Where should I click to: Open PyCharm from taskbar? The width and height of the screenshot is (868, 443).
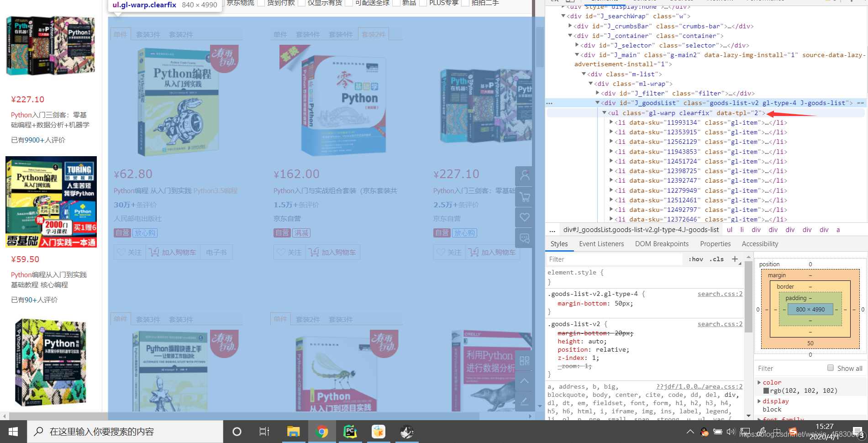[350, 432]
